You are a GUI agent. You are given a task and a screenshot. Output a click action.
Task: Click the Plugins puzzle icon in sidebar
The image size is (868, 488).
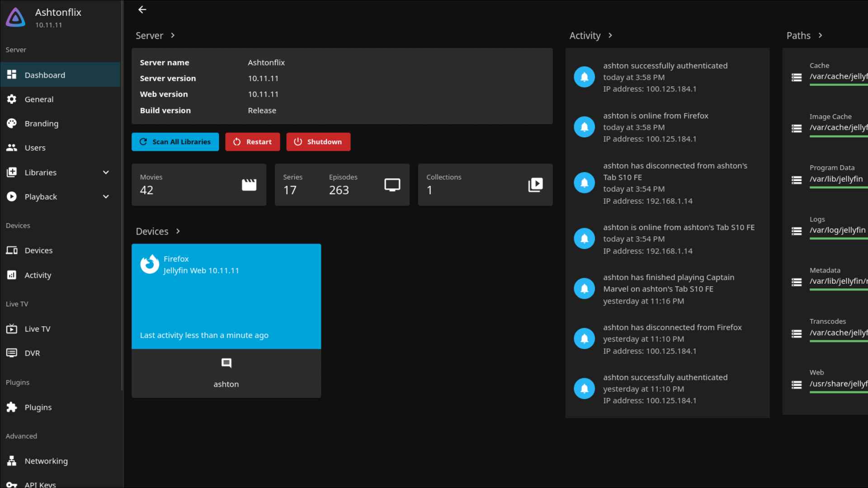pyautogui.click(x=12, y=407)
